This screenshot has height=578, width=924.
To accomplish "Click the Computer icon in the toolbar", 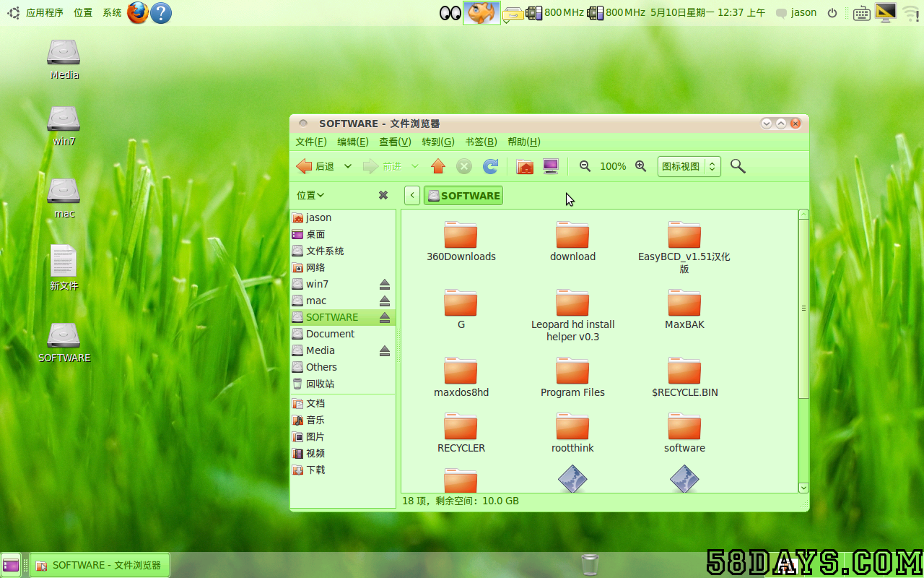I will click(551, 167).
